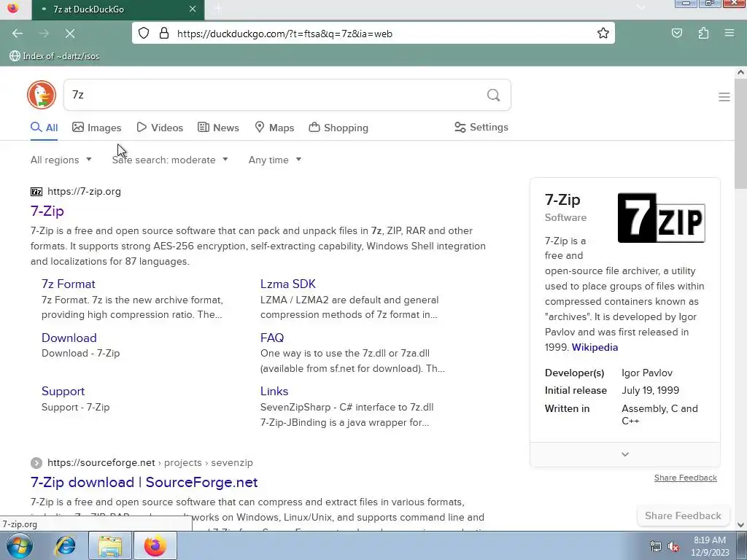
Task: Click the 7-Zip info panel heading
Action: [x=562, y=200]
